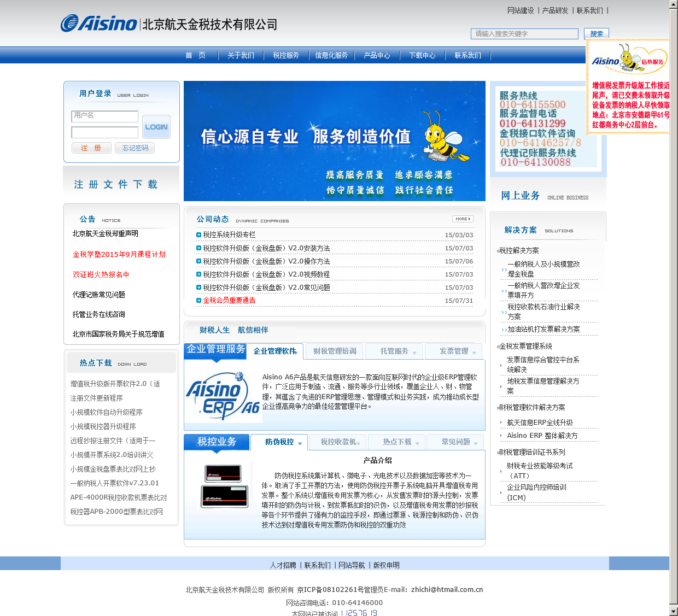Click 网站建设 top header link
Image resolution: width=678 pixels, height=616 pixels.
[x=521, y=10]
